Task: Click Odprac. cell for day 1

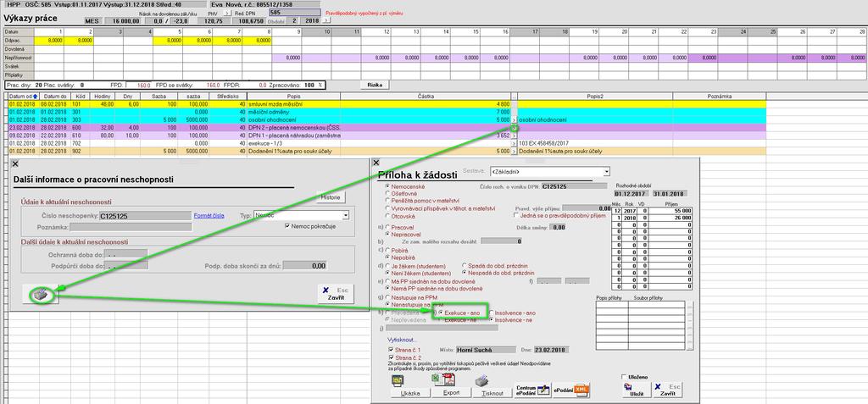Action: 48,41
